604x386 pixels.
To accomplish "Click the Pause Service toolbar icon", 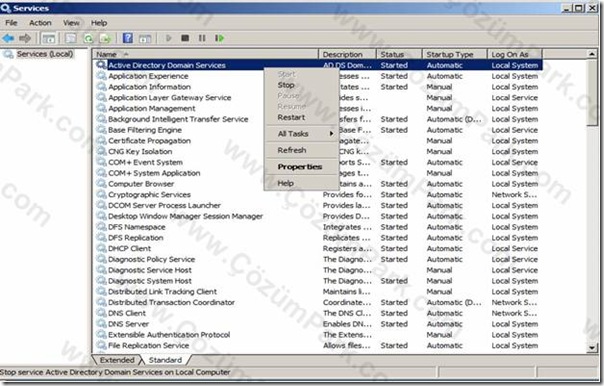I will (x=202, y=38).
